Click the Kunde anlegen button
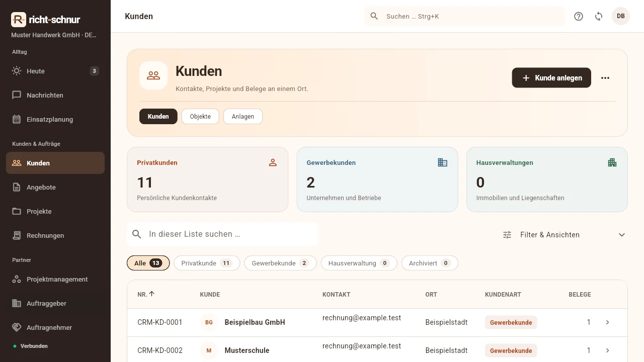Screen dimensions: 644x362 point(551,78)
